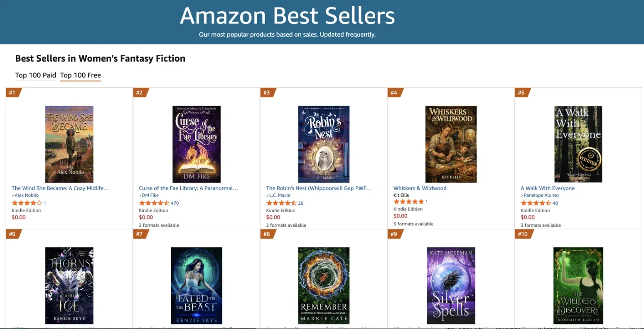Open Curse of the Fae Library cover

197,144
